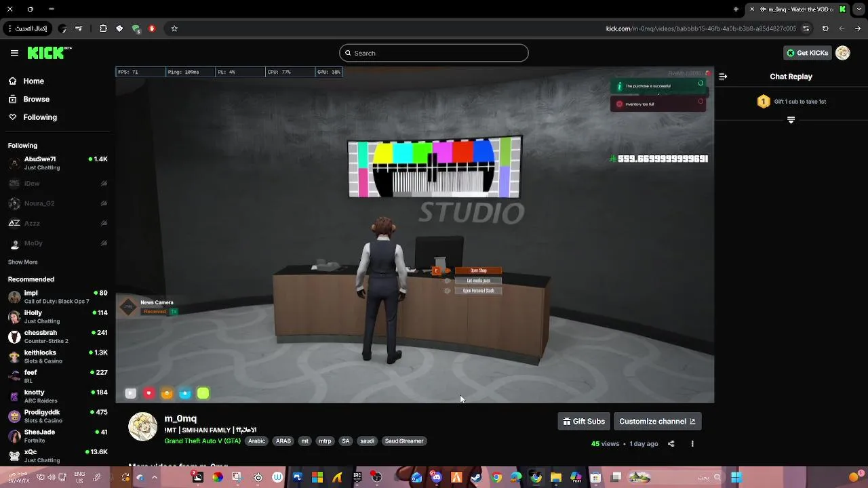Open the browser extensions puzzle icon
This screenshot has height=488, width=868.
103,28
